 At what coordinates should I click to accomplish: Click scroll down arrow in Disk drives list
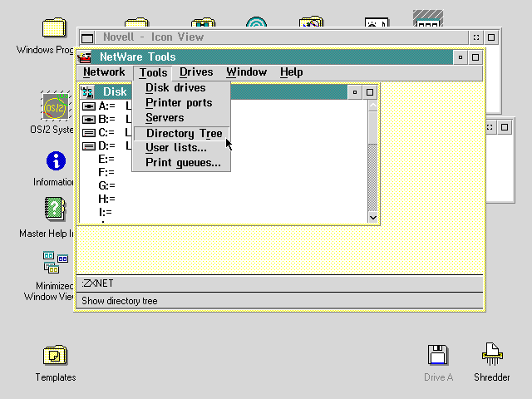[373, 218]
